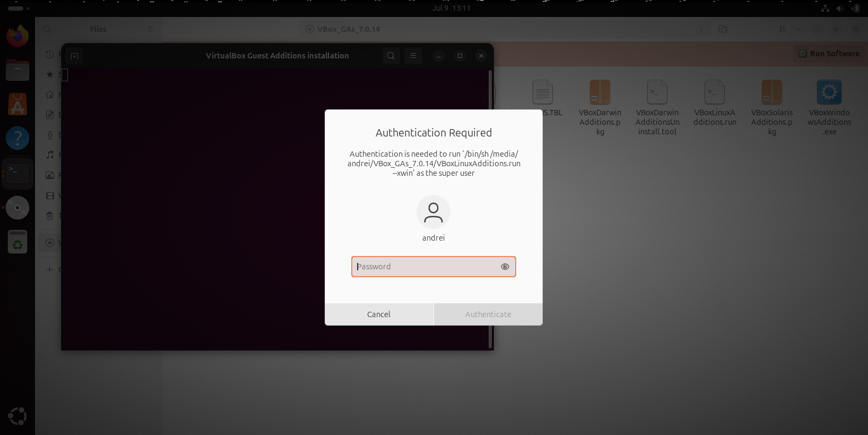
Task: Select the VBoxDarwinAdditions.pkg file
Action: pyautogui.click(x=600, y=108)
